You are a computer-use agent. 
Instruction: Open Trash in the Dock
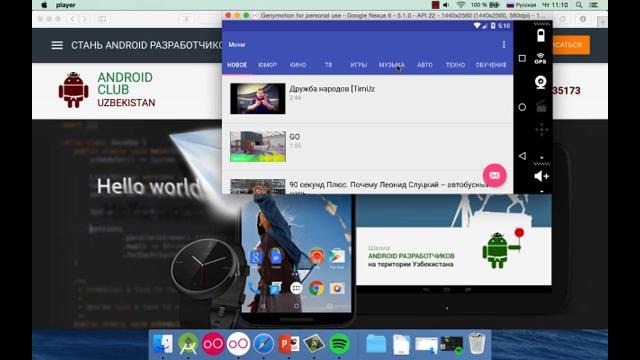coord(476,343)
